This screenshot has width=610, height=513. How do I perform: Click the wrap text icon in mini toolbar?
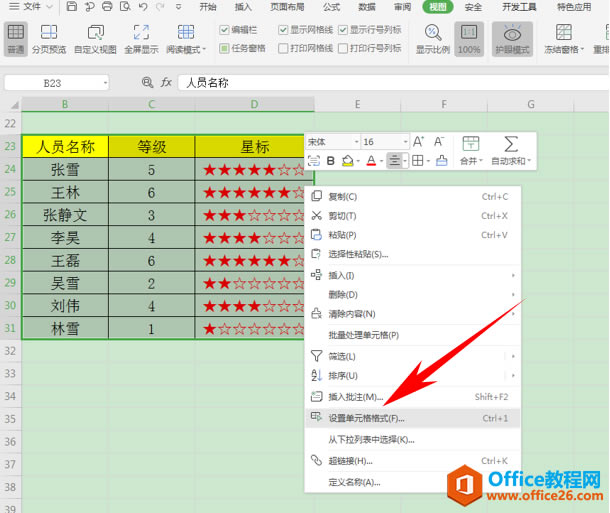[314, 161]
